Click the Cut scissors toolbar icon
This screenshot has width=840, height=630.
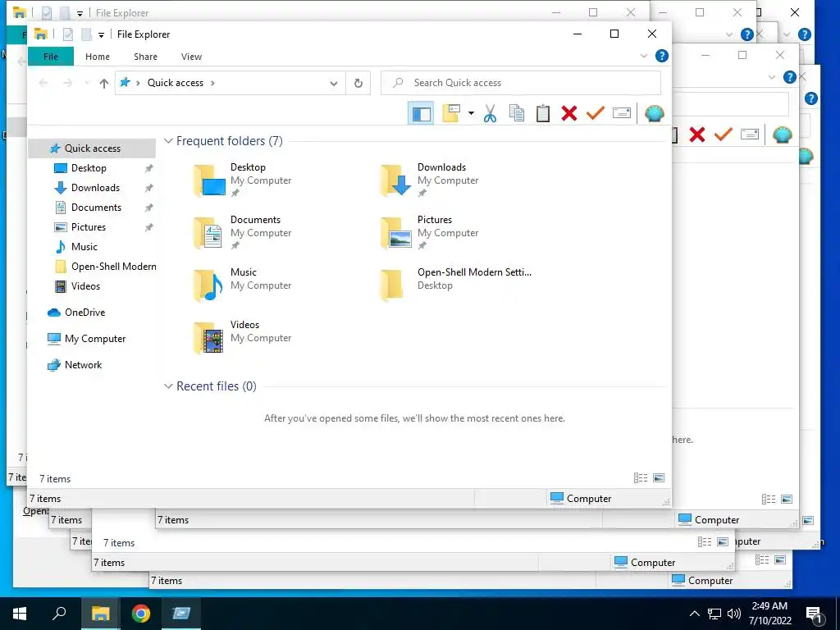(x=490, y=113)
